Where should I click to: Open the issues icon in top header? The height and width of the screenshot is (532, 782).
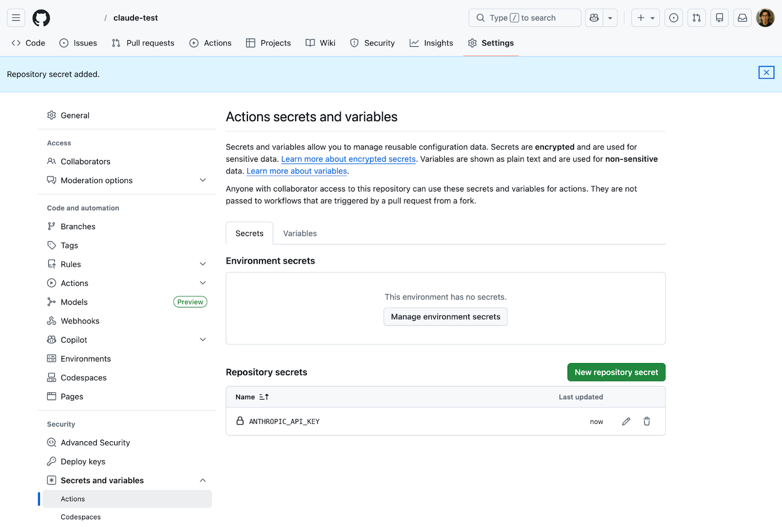tap(673, 18)
